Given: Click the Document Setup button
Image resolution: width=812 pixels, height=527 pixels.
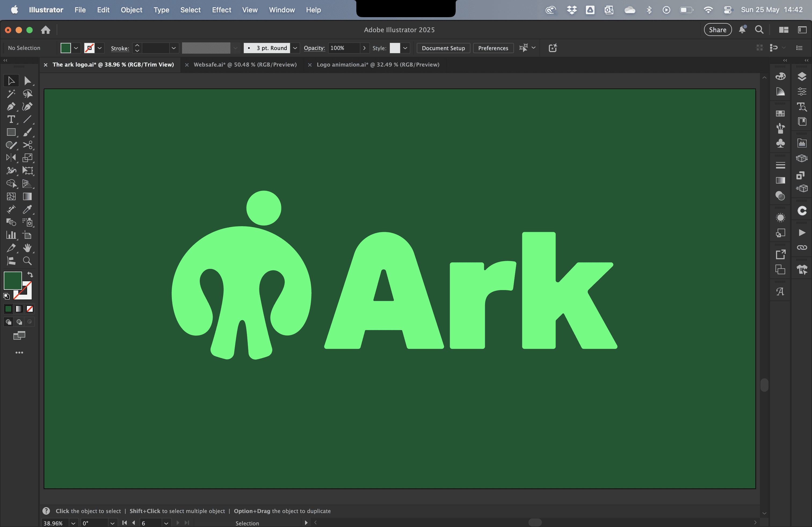Looking at the screenshot, I should point(443,48).
